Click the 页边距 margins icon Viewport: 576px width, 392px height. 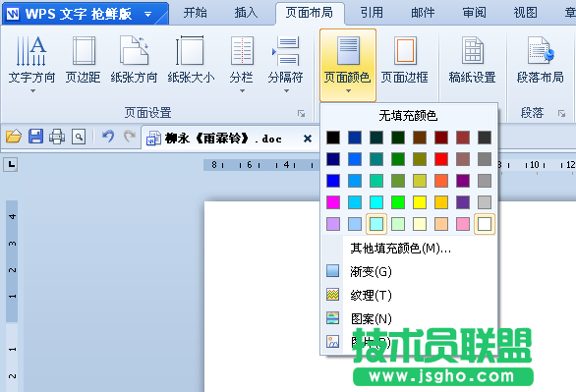[x=84, y=51]
